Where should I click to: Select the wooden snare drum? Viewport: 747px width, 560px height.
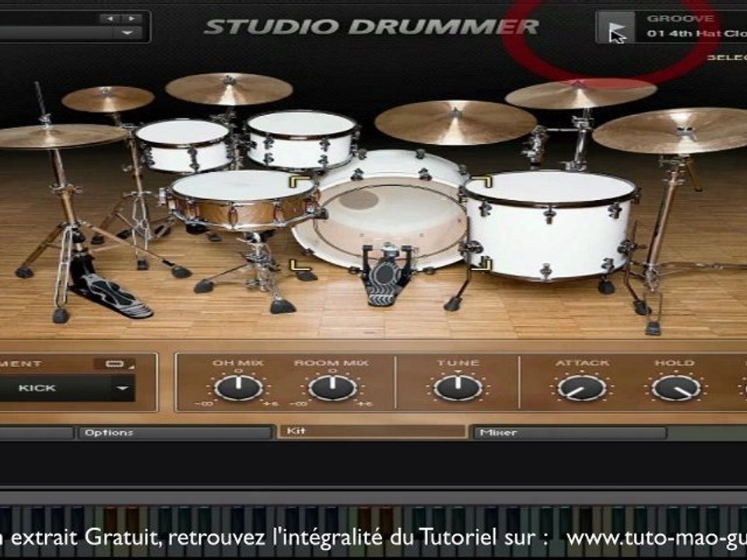pos(243,201)
